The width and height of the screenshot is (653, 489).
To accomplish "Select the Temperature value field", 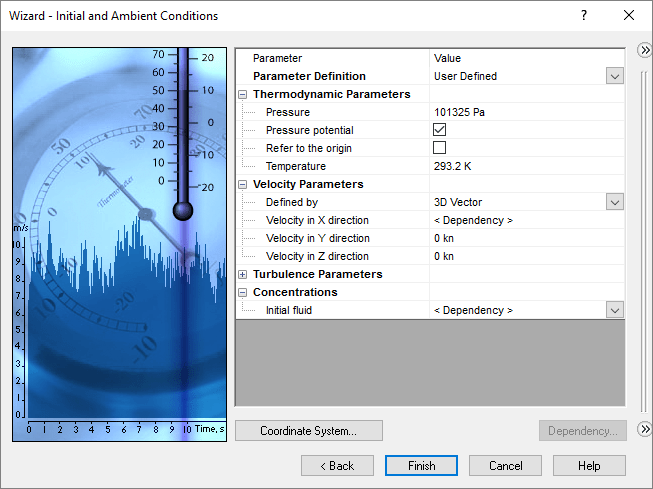I will [x=520, y=166].
